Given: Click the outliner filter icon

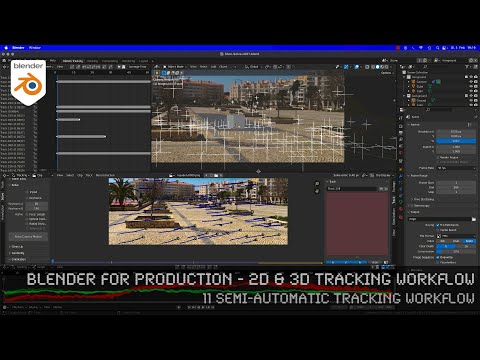Looking at the screenshot, I should (467, 67).
